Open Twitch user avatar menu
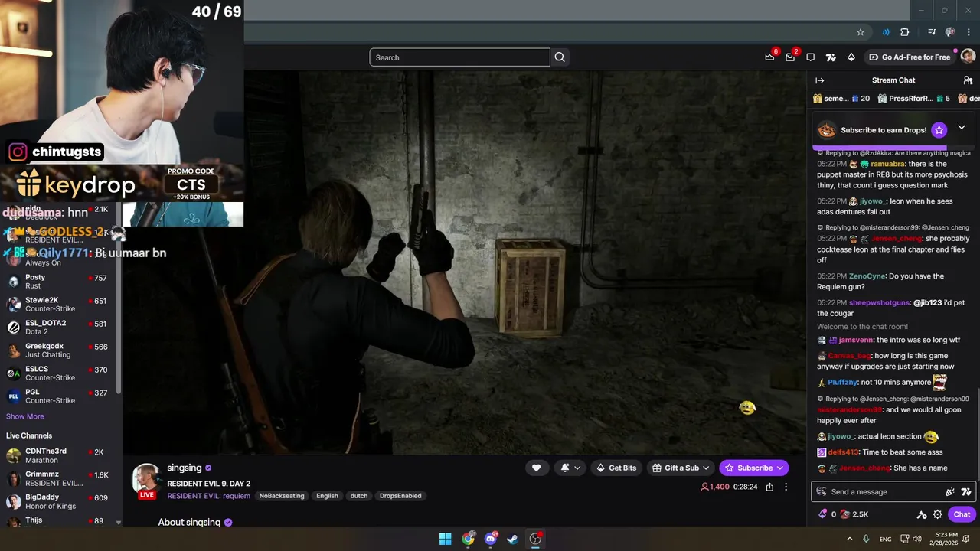This screenshot has height=551, width=980. (968, 57)
